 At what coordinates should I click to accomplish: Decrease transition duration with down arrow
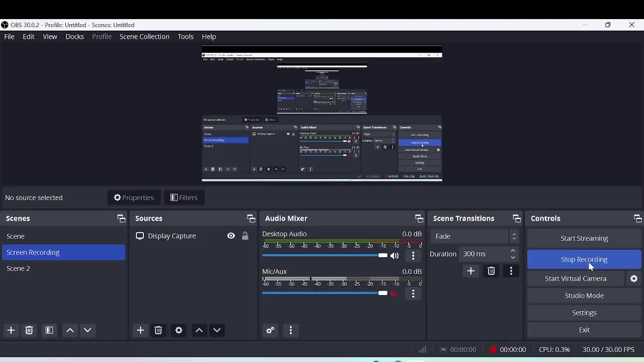point(513,257)
